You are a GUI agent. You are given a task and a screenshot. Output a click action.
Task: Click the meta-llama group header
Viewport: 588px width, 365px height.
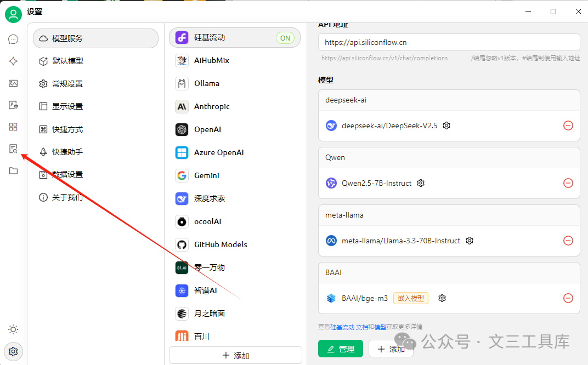(x=449, y=215)
